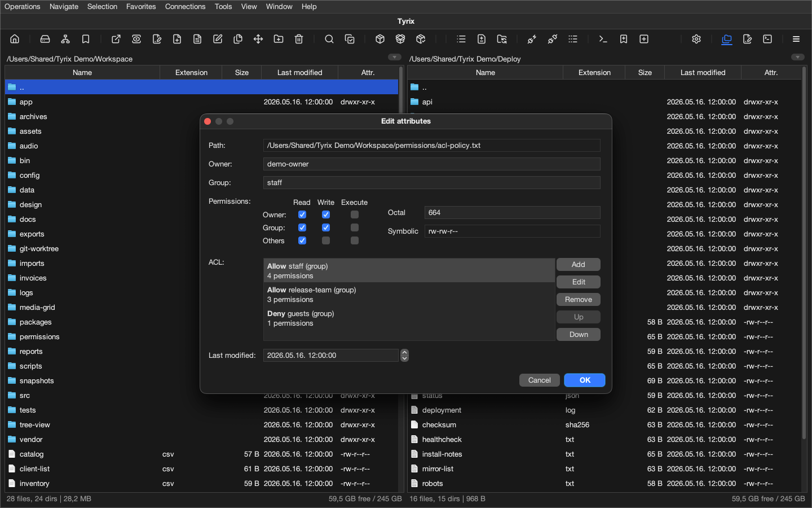Click the plain bookmark icon
Image resolution: width=812 pixels, height=508 pixels.
[x=86, y=39]
